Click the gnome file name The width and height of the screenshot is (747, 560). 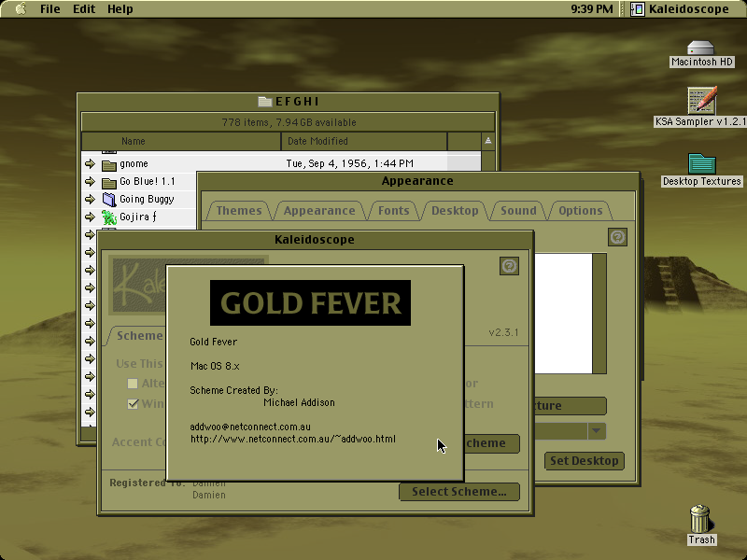pyautogui.click(x=134, y=164)
